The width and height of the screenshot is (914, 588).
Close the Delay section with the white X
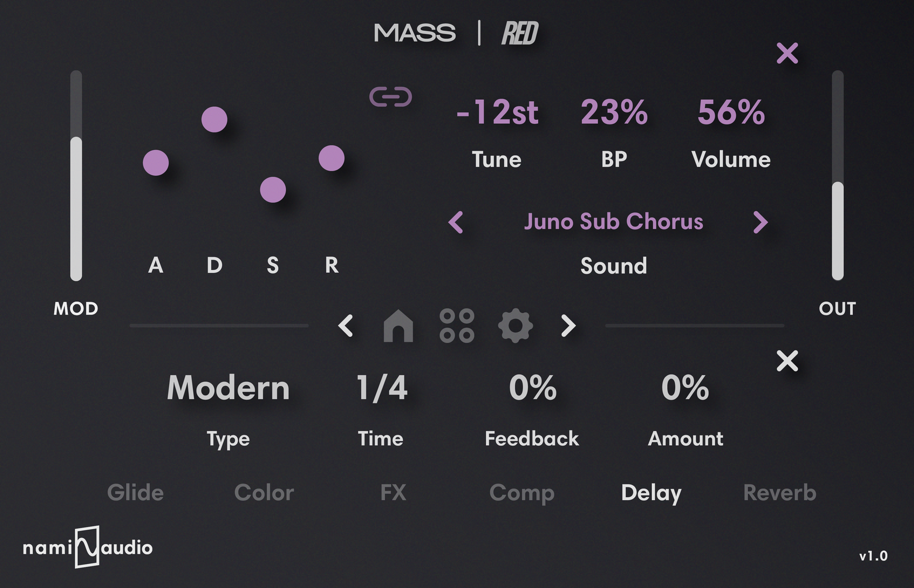(x=787, y=360)
